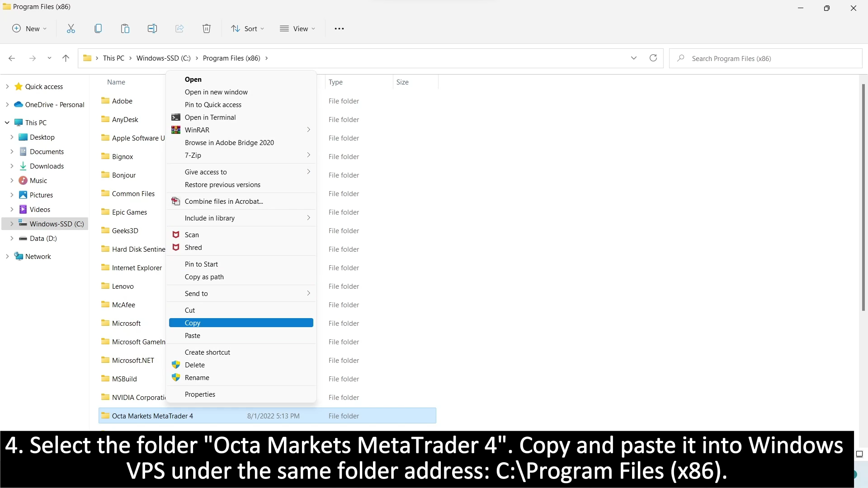This screenshot has height=488, width=868.
Task: Click the Delete trash icon in the toolbar
Action: (x=206, y=28)
